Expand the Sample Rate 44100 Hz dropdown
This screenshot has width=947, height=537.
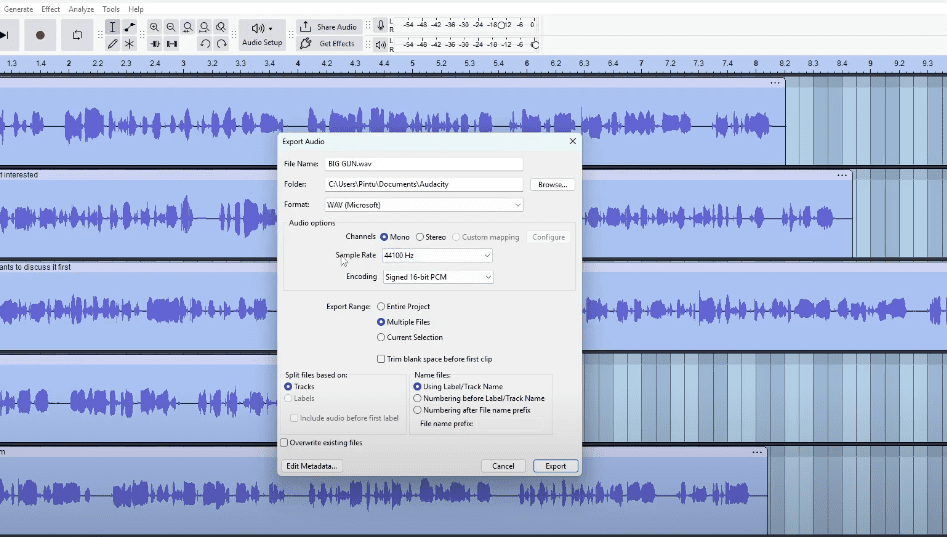(437, 256)
